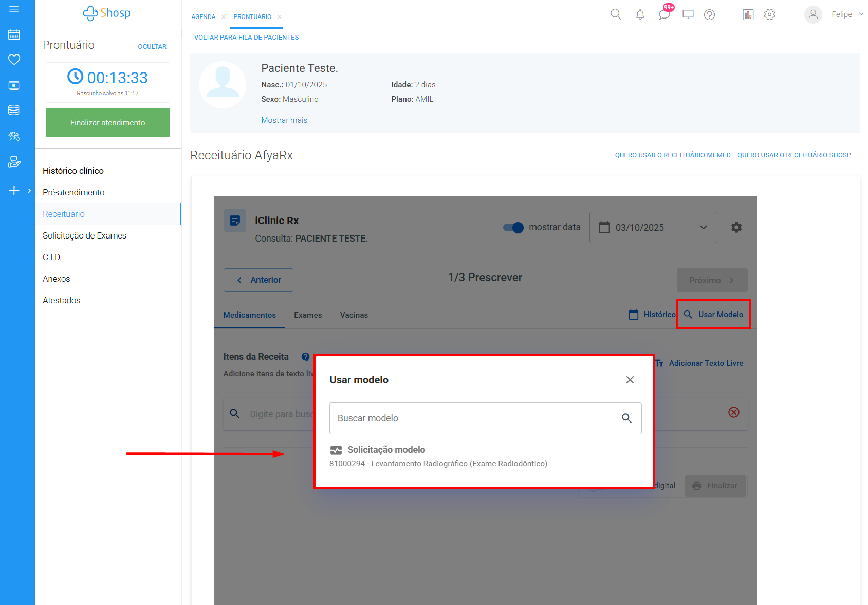Click the Mostrar mais link
868x605 pixels.
pos(284,120)
